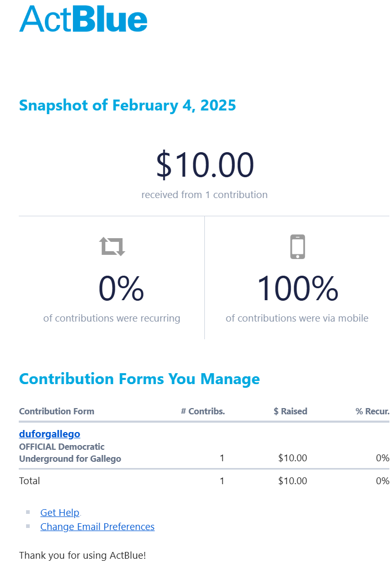Image resolution: width=392 pixels, height=566 pixels.
Task: Click the # Contribs. column header
Action: (x=203, y=411)
